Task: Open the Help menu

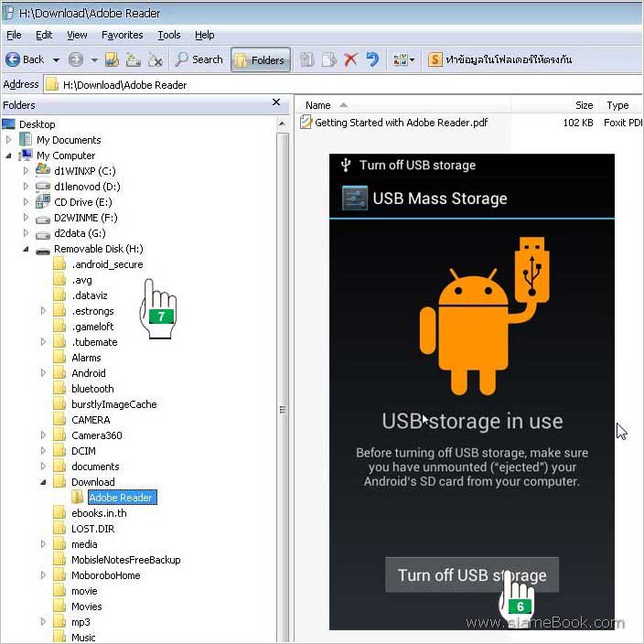Action: pos(205,35)
